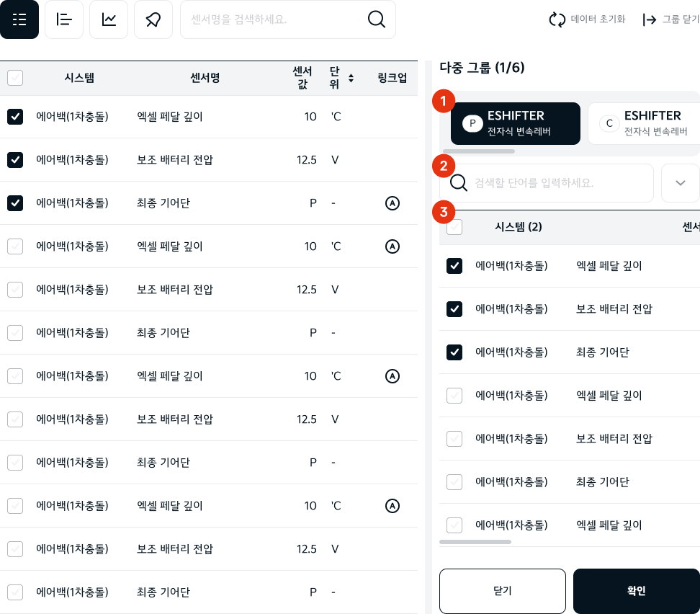Click the 링크업 column header

click(392, 78)
